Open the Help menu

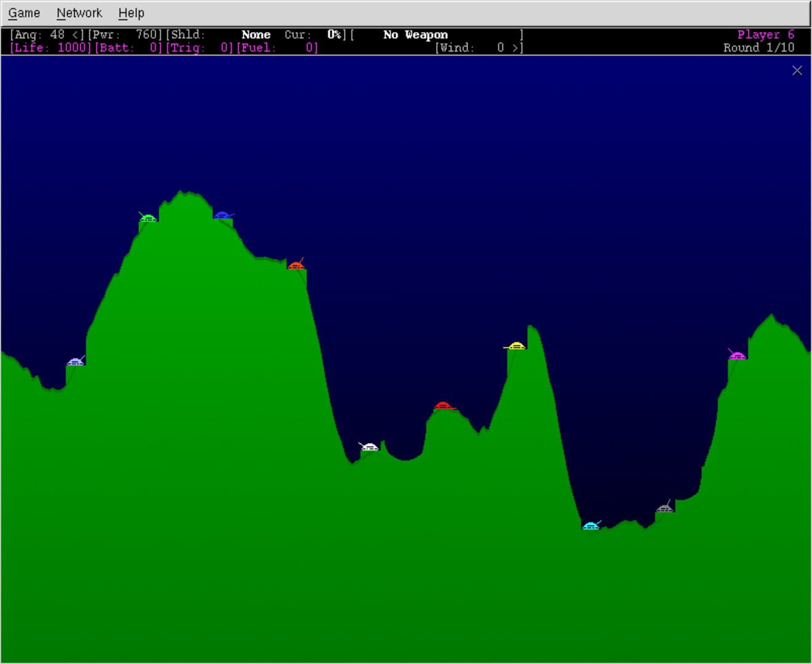pos(131,13)
